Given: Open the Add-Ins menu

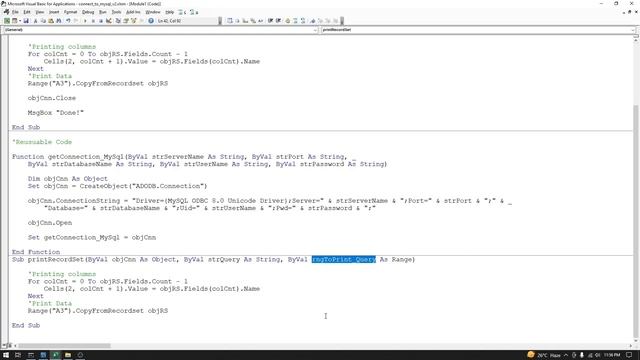Looking at the screenshot, I should click(x=133, y=12).
